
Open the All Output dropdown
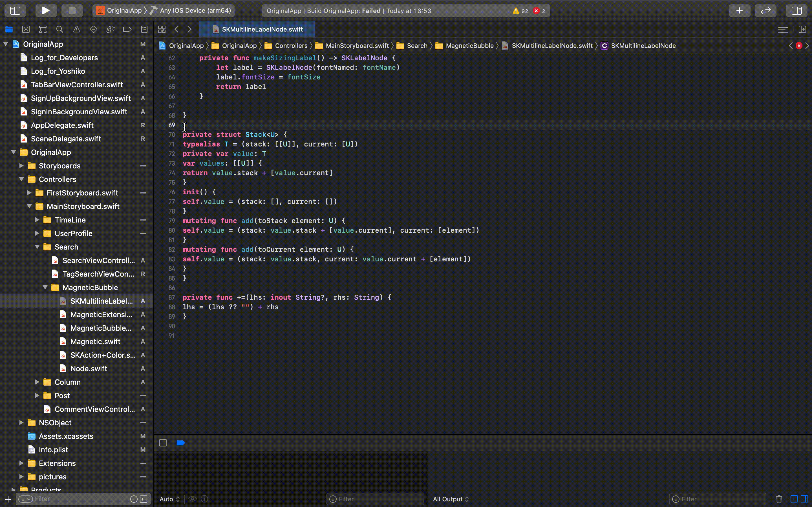(451, 499)
